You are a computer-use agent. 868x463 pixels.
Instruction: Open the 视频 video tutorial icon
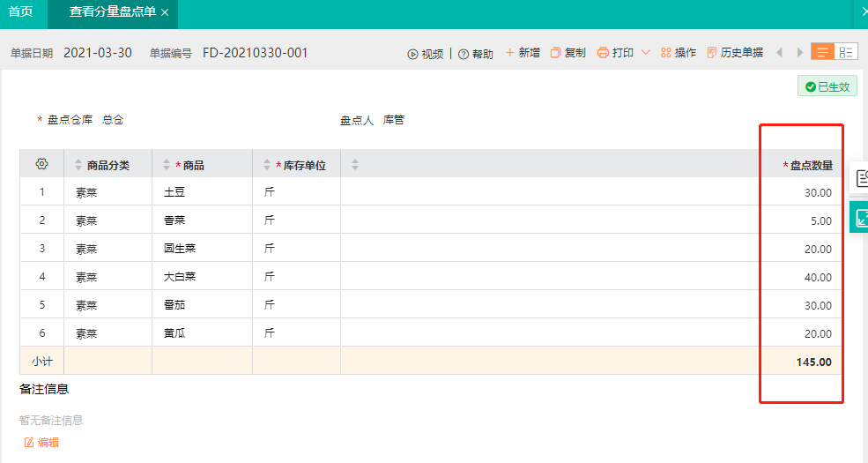(412, 54)
